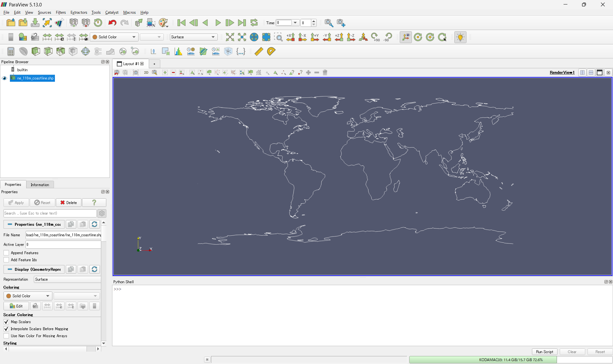Click the Undo red arrow icon
The height and width of the screenshot is (364, 613).
click(x=112, y=23)
